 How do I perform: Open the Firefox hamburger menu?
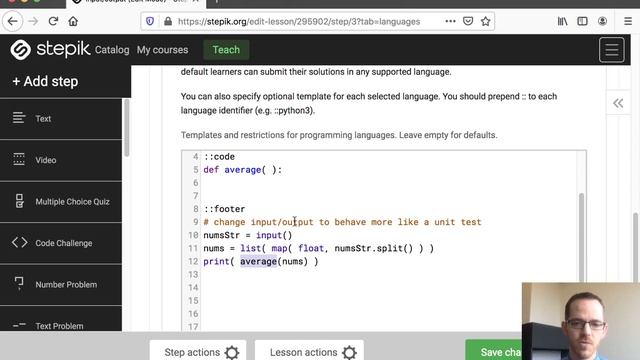[628, 21]
